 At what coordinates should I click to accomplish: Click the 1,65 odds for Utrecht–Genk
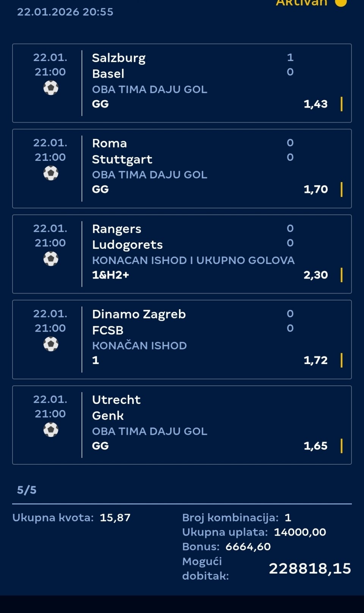pyautogui.click(x=315, y=446)
